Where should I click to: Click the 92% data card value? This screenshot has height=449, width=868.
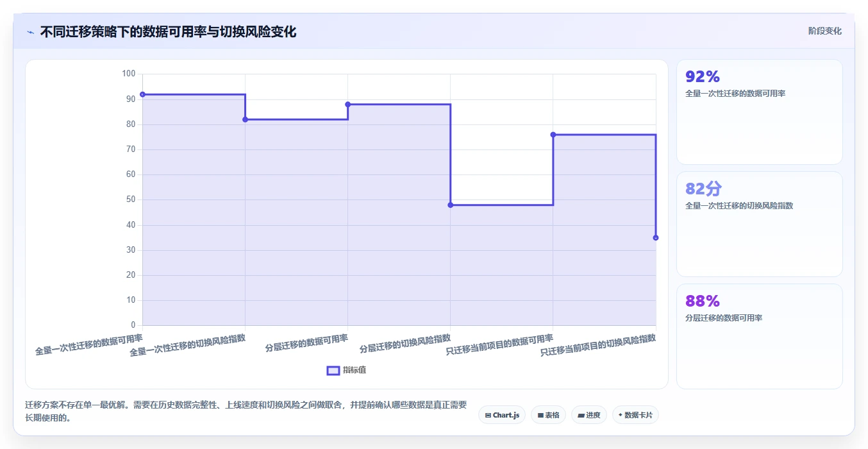pyautogui.click(x=703, y=77)
